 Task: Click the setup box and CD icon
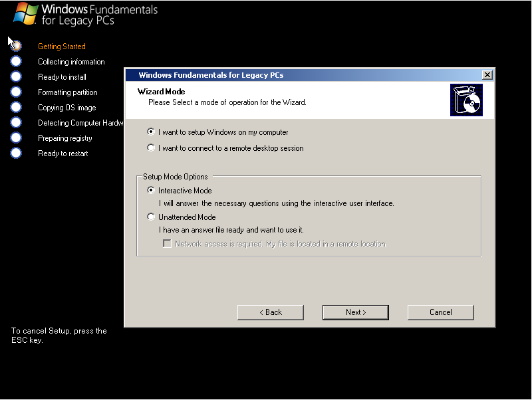[467, 100]
